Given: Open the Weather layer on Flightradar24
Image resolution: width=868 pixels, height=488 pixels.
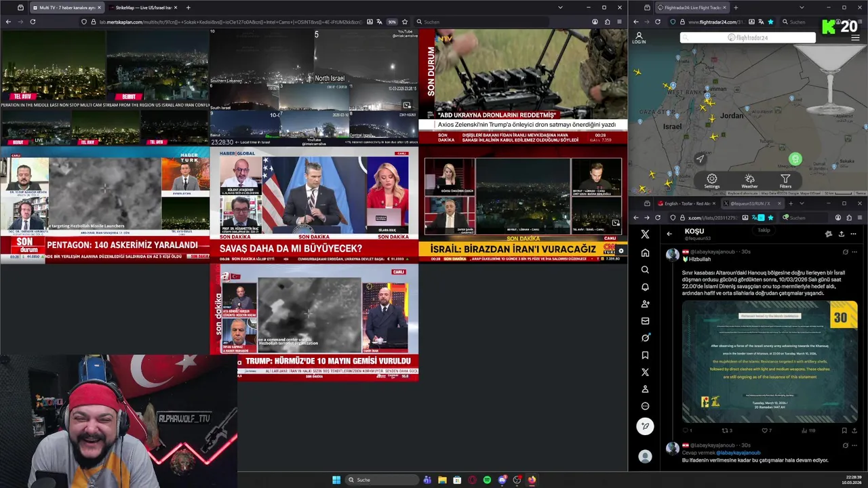Looking at the screenshot, I should [749, 181].
